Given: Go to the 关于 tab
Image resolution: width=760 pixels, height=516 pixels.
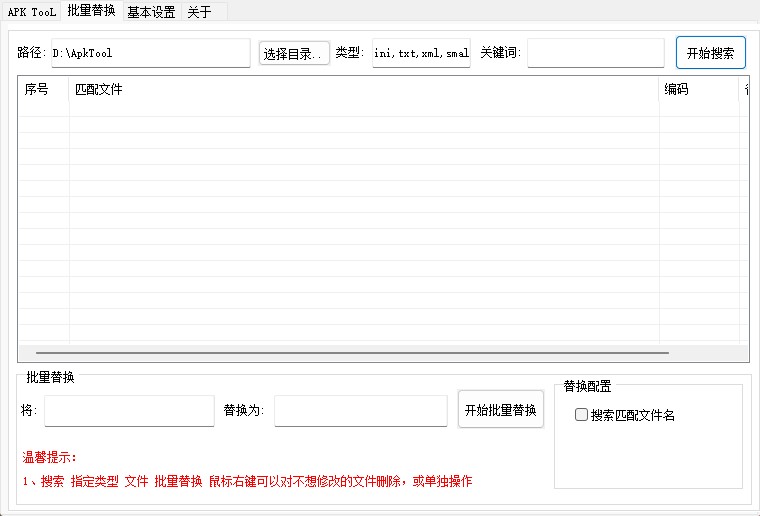Looking at the screenshot, I should [199, 12].
